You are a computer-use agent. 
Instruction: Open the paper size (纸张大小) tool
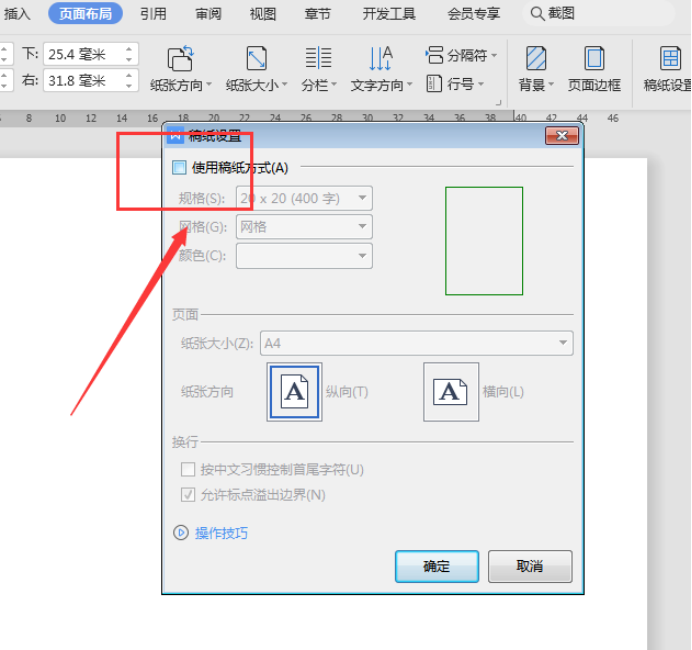click(256, 59)
